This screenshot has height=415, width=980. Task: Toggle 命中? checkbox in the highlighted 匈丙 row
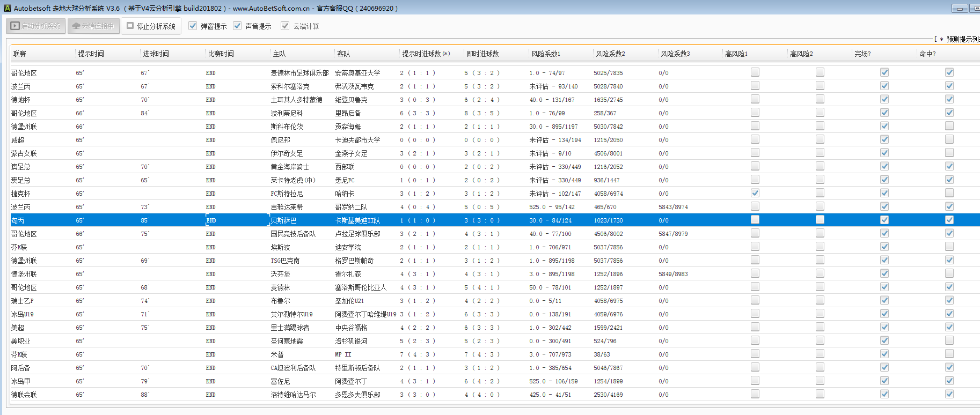click(949, 220)
